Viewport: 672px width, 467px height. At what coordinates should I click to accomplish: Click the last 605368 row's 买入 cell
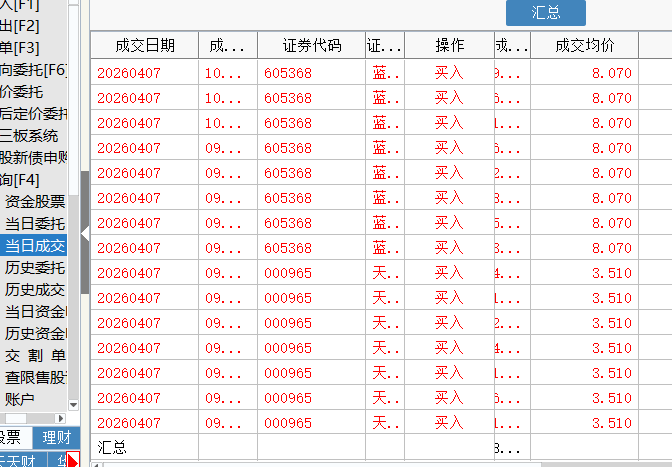(x=449, y=248)
